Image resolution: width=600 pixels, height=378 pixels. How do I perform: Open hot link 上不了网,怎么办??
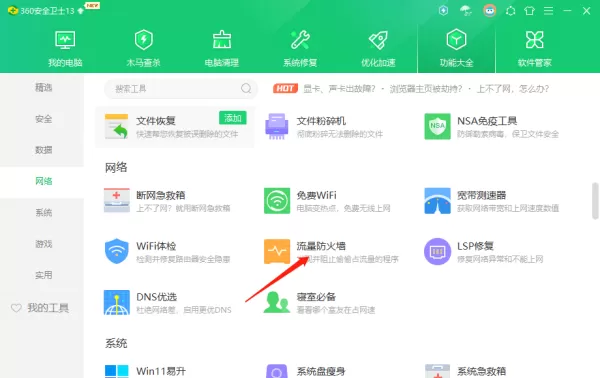pyautogui.click(x=513, y=89)
